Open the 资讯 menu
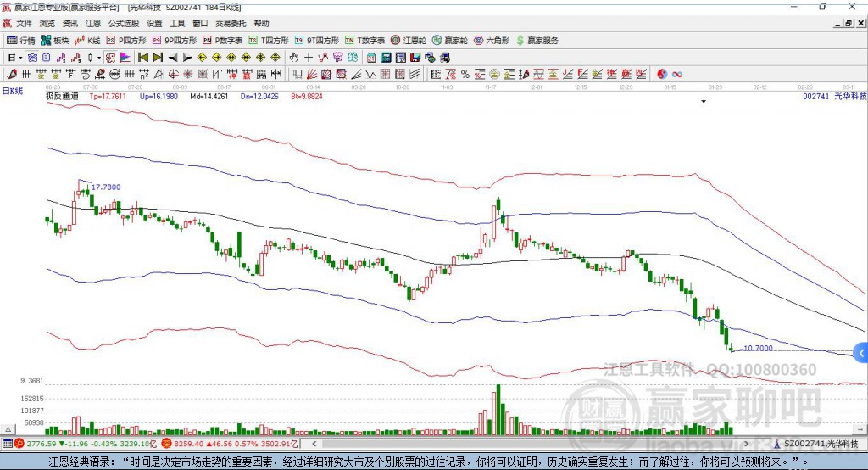 coord(70,23)
